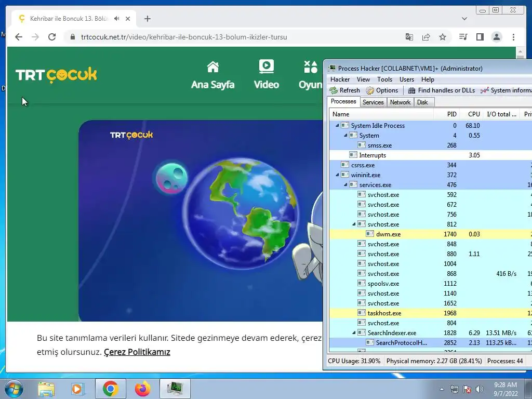Click the CPU Usage status text

pyautogui.click(x=354, y=361)
